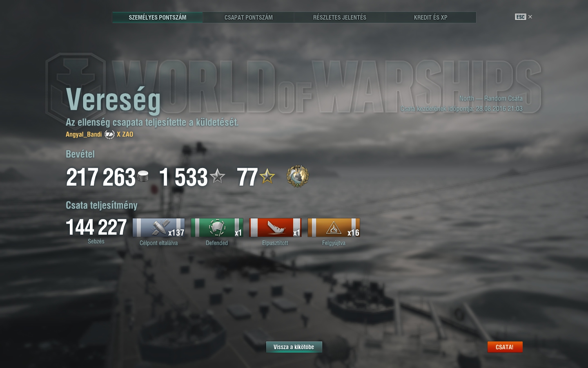Open the Részletes jelentés tab
Viewport: 588px width, 368px height.
pyautogui.click(x=340, y=17)
